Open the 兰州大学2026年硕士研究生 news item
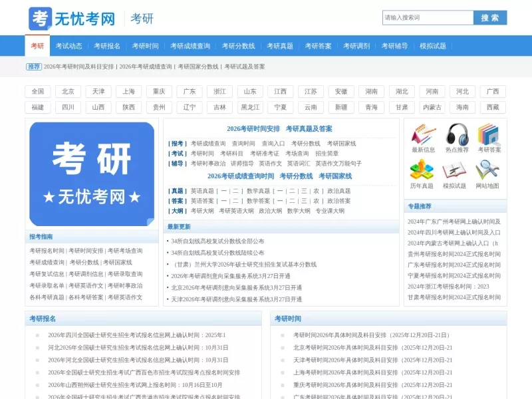The image size is (532, 399). 243,265
